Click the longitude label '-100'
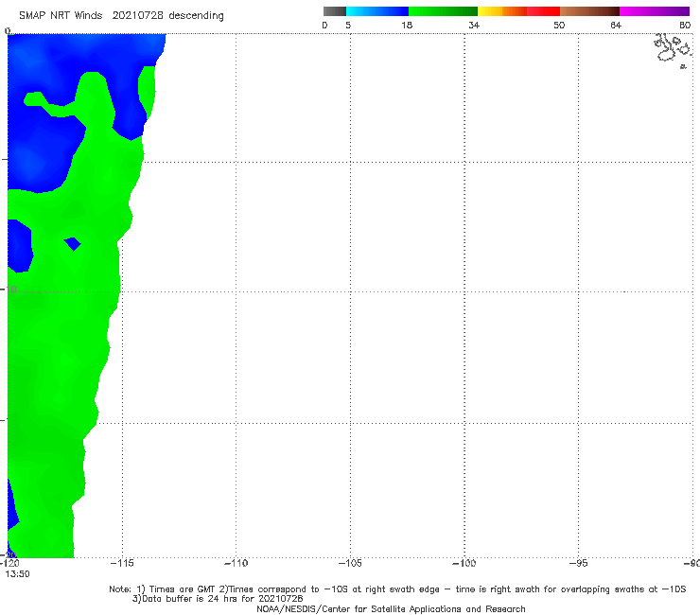 [464, 563]
